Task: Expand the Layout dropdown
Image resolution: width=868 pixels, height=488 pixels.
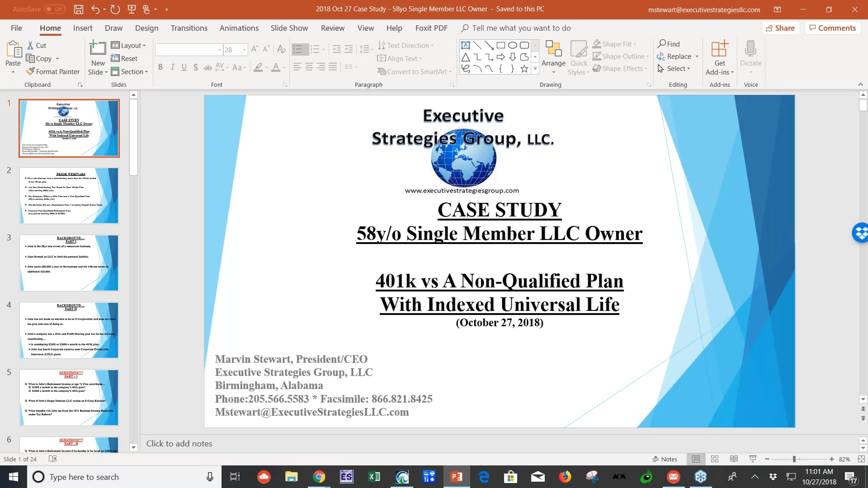Action: point(128,45)
